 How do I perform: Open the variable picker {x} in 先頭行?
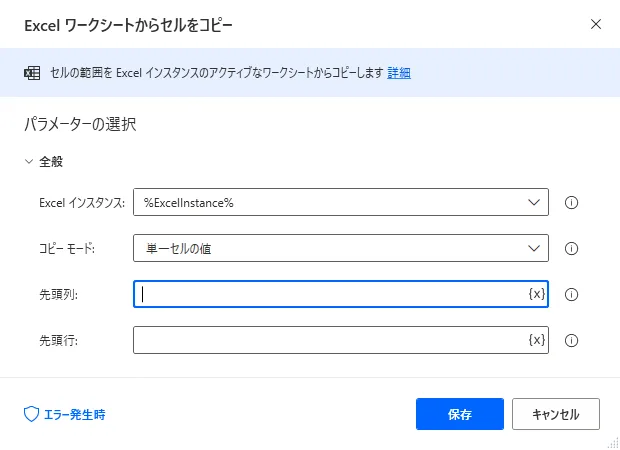[x=536, y=340]
